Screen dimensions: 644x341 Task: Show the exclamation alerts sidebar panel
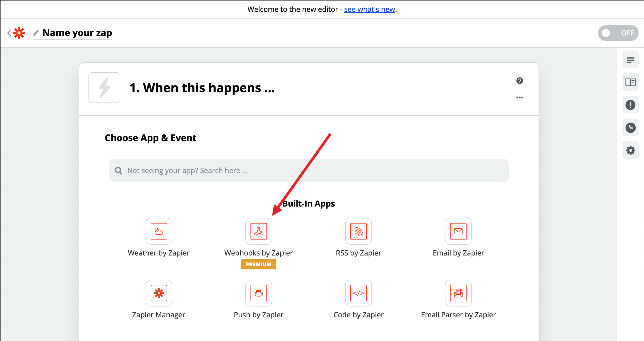click(630, 105)
